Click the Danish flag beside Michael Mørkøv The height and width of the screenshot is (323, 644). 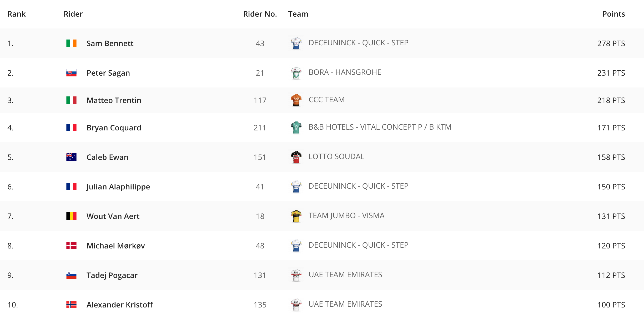[x=71, y=246]
